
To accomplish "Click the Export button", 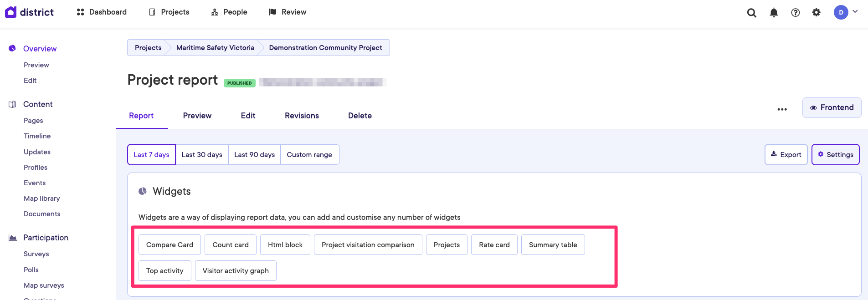I will click(x=786, y=155).
